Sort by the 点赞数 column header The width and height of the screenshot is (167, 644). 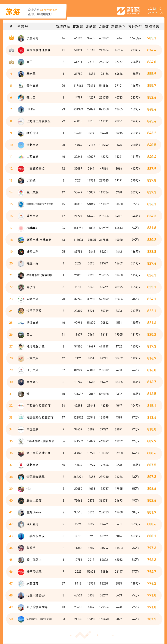tap(103, 26)
